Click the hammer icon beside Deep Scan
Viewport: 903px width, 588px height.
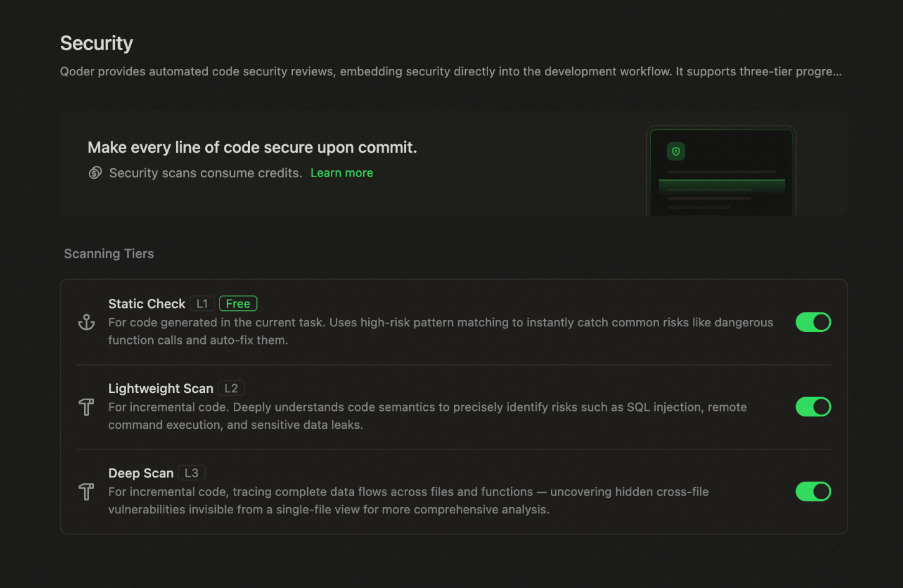click(86, 492)
